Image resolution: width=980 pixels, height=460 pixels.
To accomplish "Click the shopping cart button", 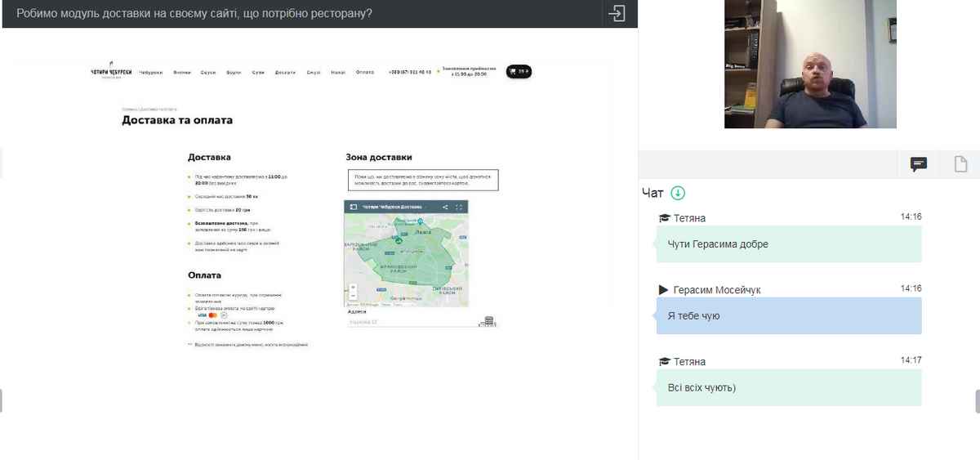I will [519, 72].
